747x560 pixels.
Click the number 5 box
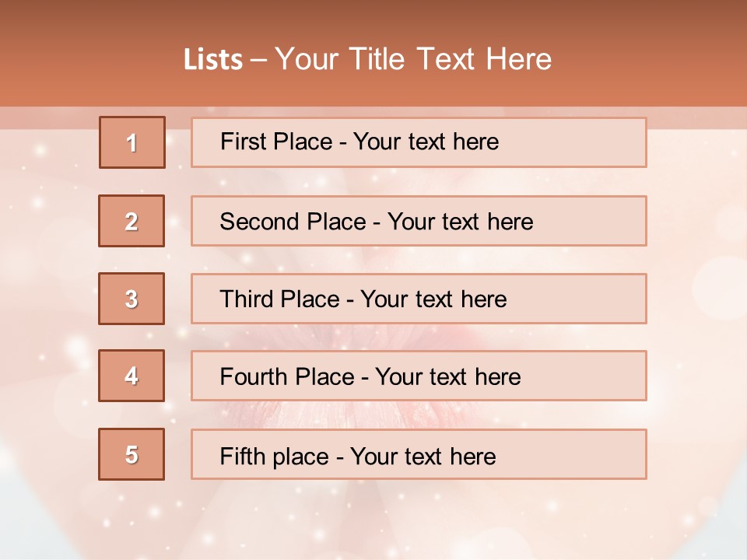(x=132, y=454)
